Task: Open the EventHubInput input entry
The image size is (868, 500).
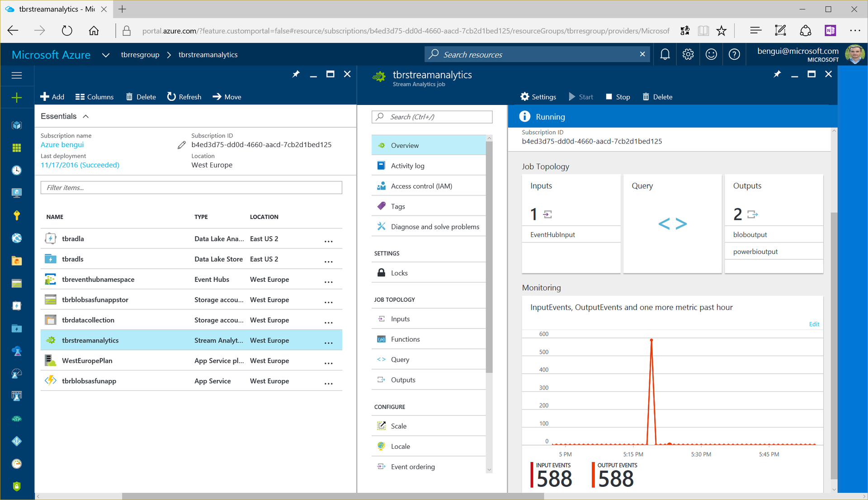Action: pyautogui.click(x=571, y=234)
